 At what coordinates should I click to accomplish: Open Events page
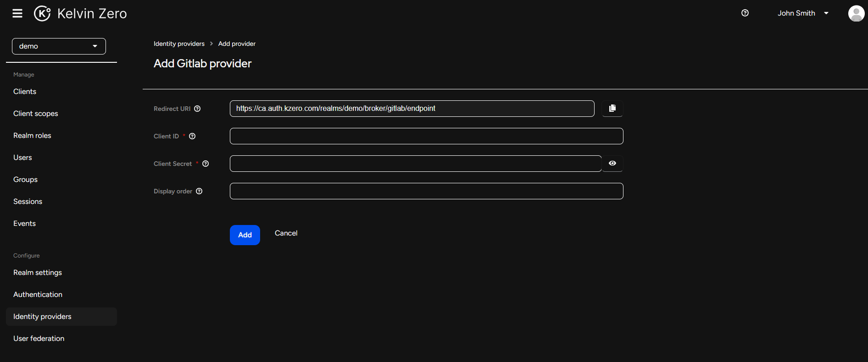coord(24,224)
